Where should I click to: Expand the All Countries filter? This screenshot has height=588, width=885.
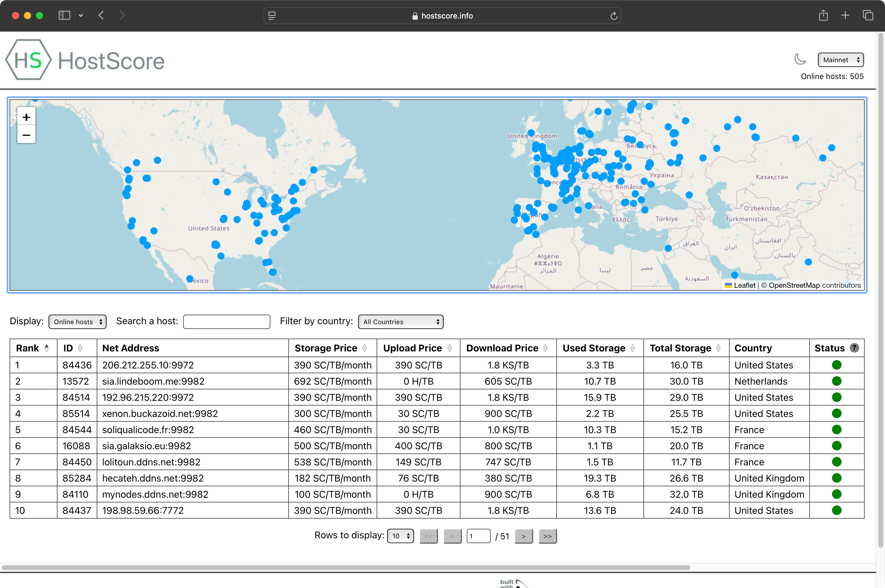pyautogui.click(x=401, y=322)
